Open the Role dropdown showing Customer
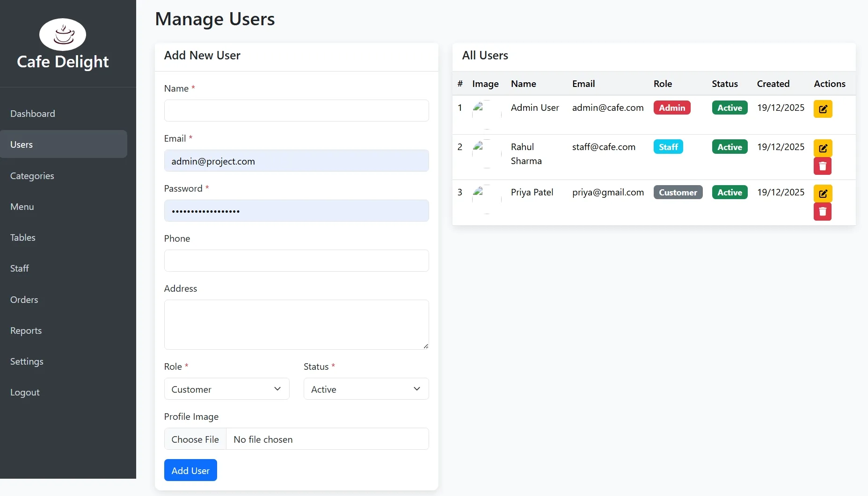 [x=226, y=388]
